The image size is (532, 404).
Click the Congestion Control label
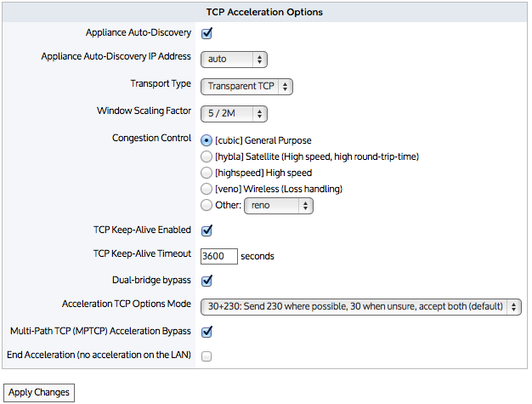tap(151, 139)
